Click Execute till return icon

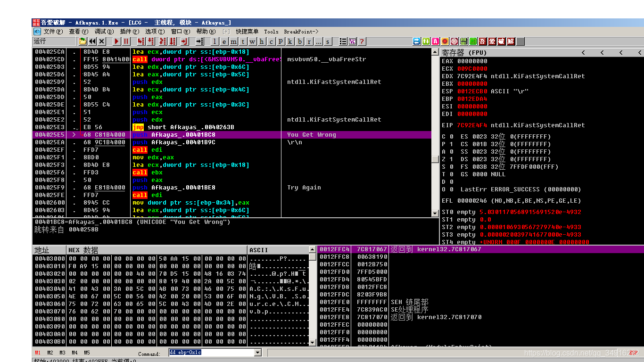click(x=184, y=41)
